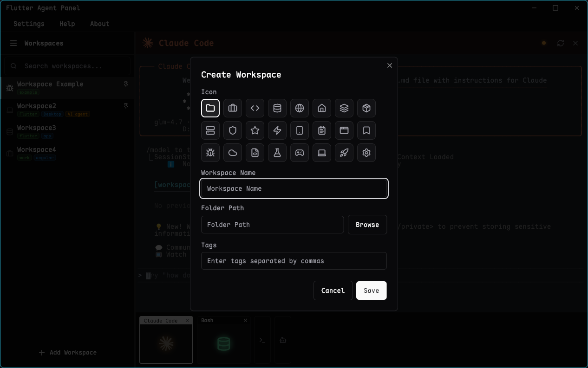The image size is (588, 368).
Task: Choose the globe workspace icon
Action: coord(300,108)
